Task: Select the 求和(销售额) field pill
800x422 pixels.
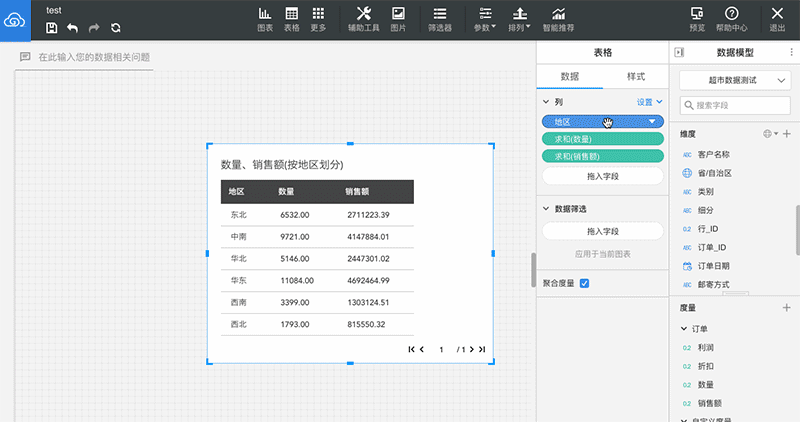Action: coord(603,156)
